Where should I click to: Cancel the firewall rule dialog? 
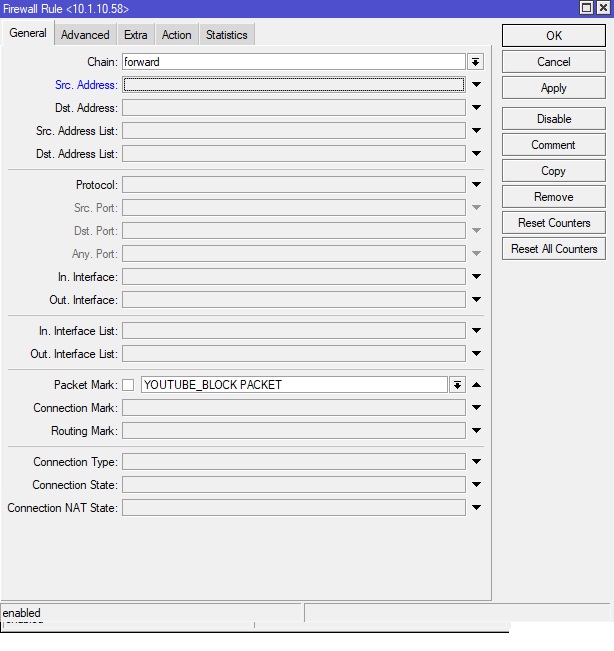(x=554, y=62)
